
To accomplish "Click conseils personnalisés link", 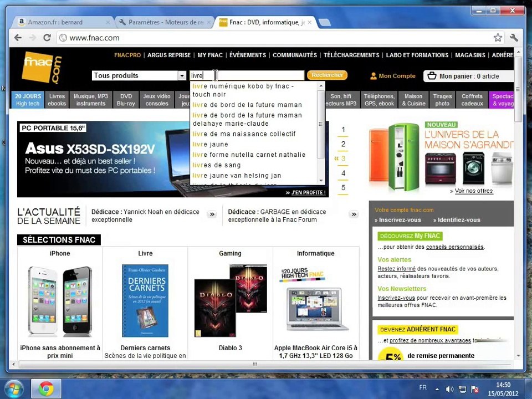I will (454, 247).
